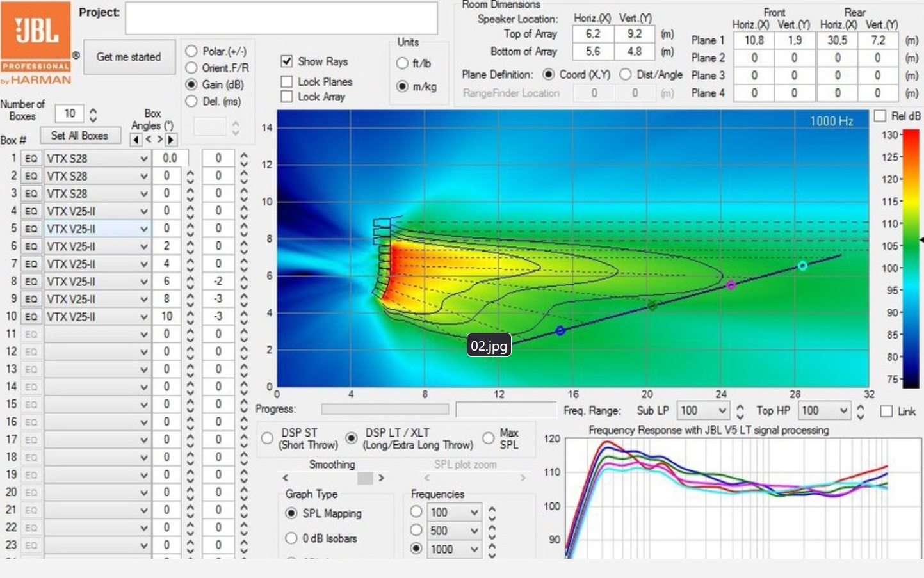
Task: Click the jump-to-first Box Angles arrow
Action: (136, 140)
